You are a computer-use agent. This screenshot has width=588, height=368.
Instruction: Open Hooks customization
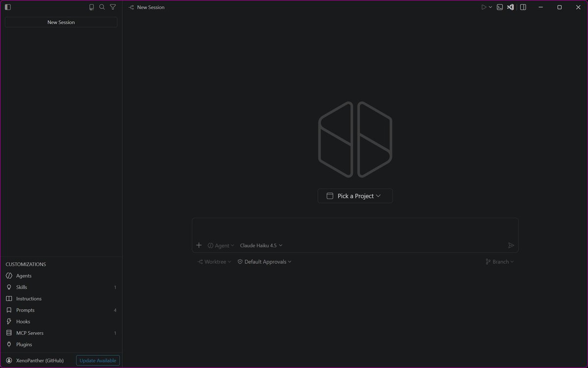click(61, 321)
